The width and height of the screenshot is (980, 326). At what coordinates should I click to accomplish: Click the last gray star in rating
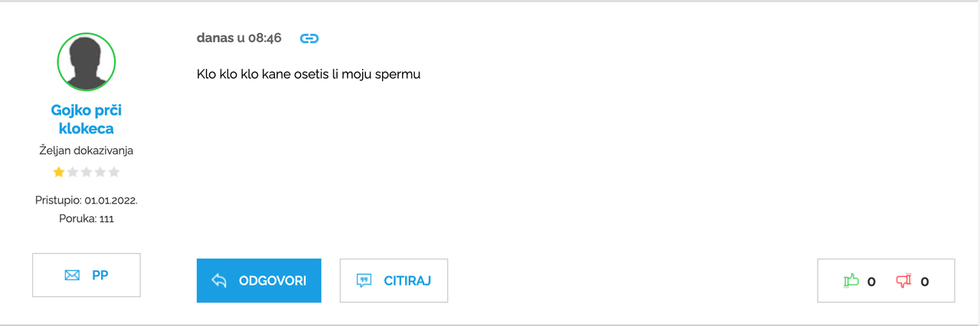pyautogui.click(x=114, y=172)
